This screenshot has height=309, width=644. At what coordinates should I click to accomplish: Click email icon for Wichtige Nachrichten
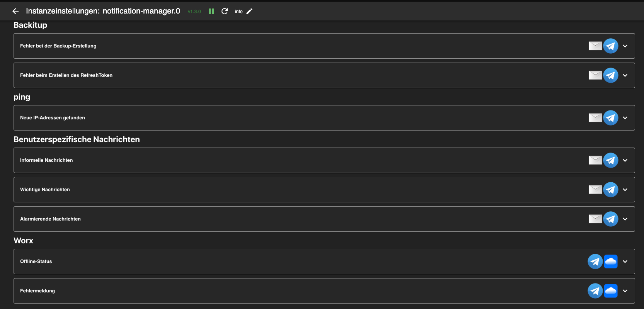click(x=595, y=190)
